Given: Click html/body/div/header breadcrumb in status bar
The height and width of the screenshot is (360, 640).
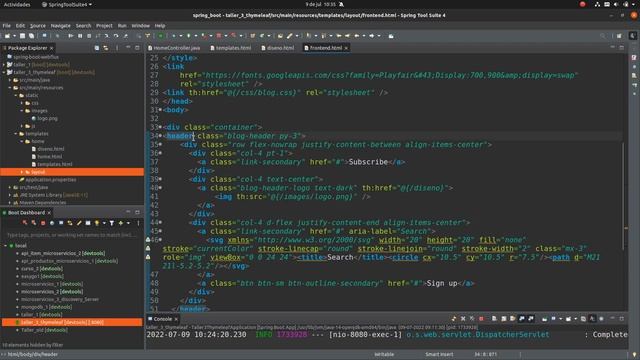Looking at the screenshot, I should [33, 355].
